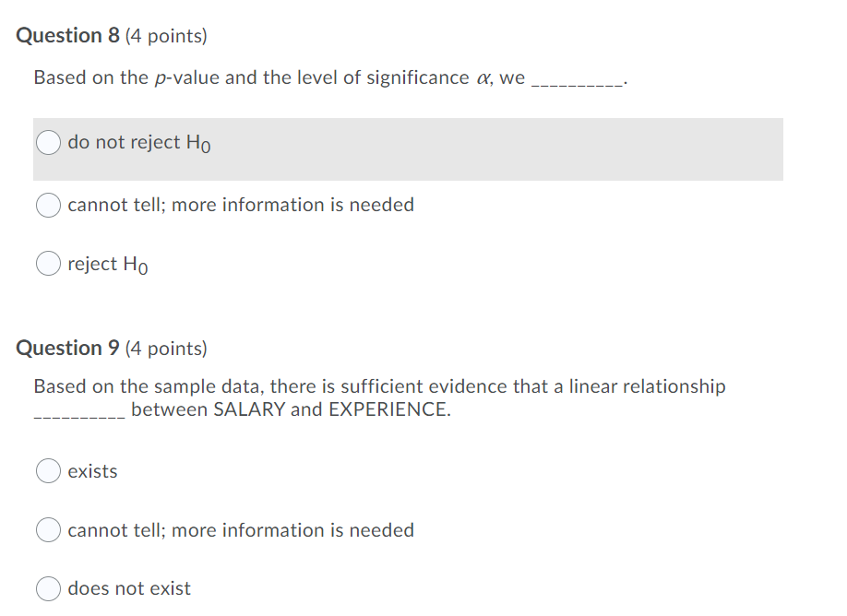Select the "reject H0" answer option

(x=48, y=264)
